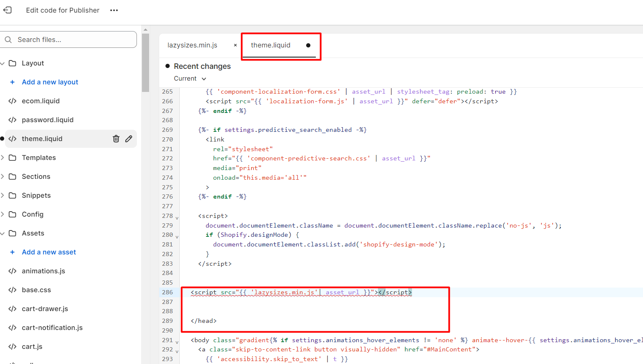The image size is (643, 364).
Task: Click the Assets folder icon
Action: 13,233
